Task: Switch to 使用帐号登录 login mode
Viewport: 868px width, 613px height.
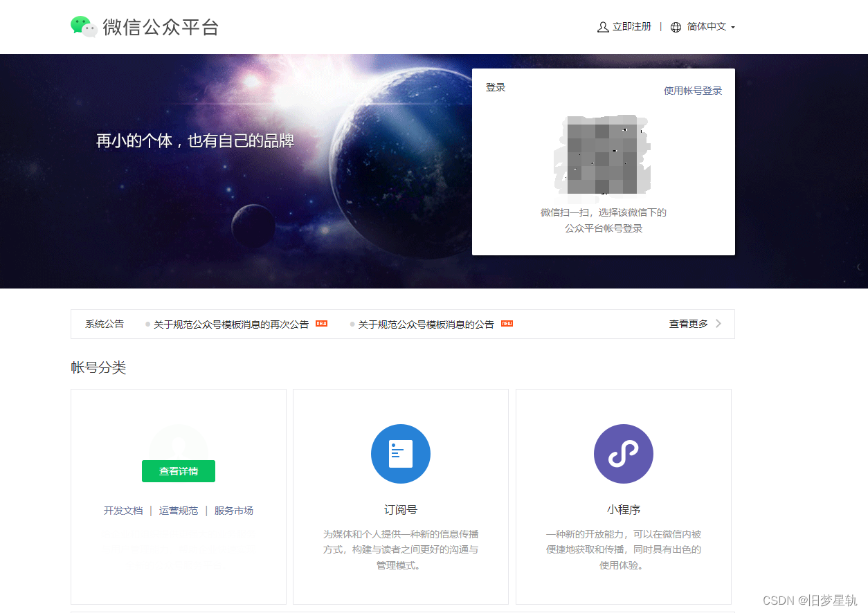Action: pyautogui.click(x=693, y=91)
